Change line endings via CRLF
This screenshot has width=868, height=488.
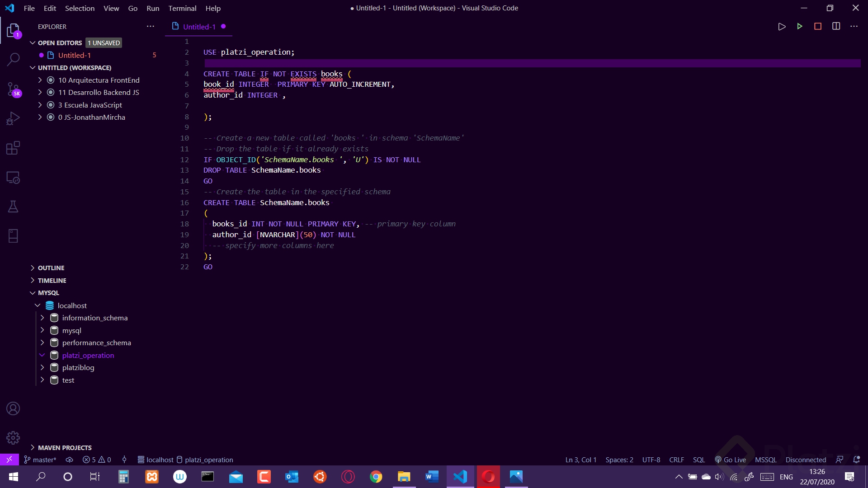pos(676,460)
